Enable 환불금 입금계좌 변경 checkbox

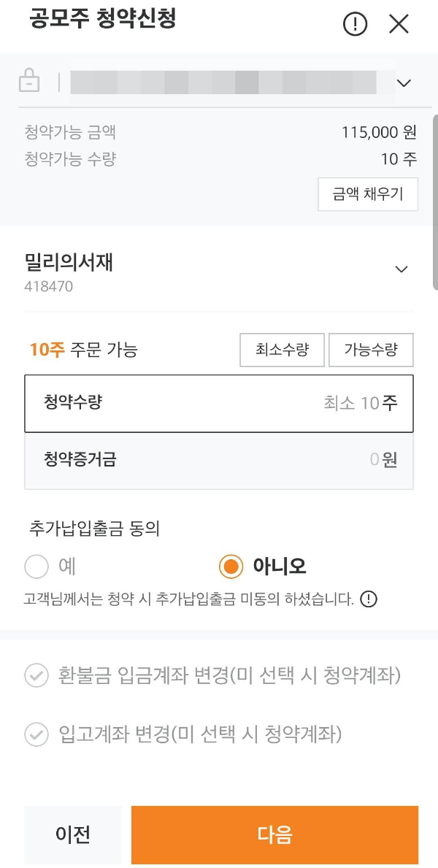[34, 676]
